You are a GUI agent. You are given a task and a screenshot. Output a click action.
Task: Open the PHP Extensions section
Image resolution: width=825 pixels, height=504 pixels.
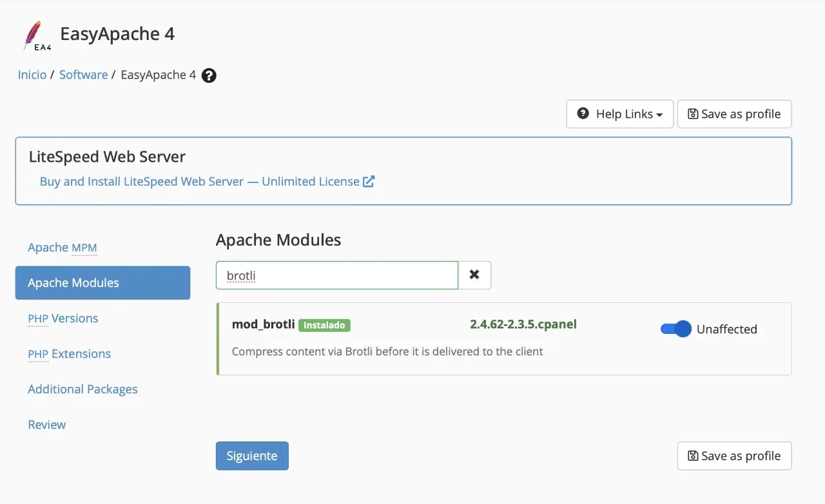click(69, 354)
